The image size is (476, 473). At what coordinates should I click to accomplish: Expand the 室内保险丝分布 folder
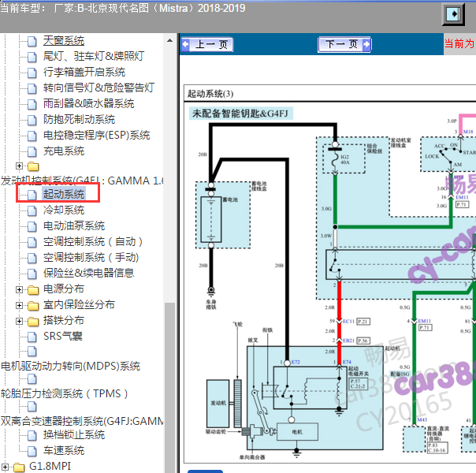[x=19, y=305]
